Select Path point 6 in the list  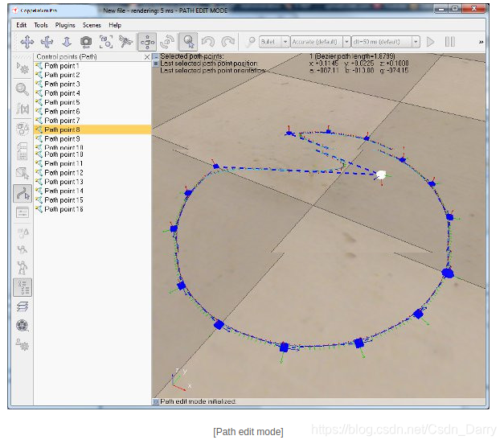92,111
